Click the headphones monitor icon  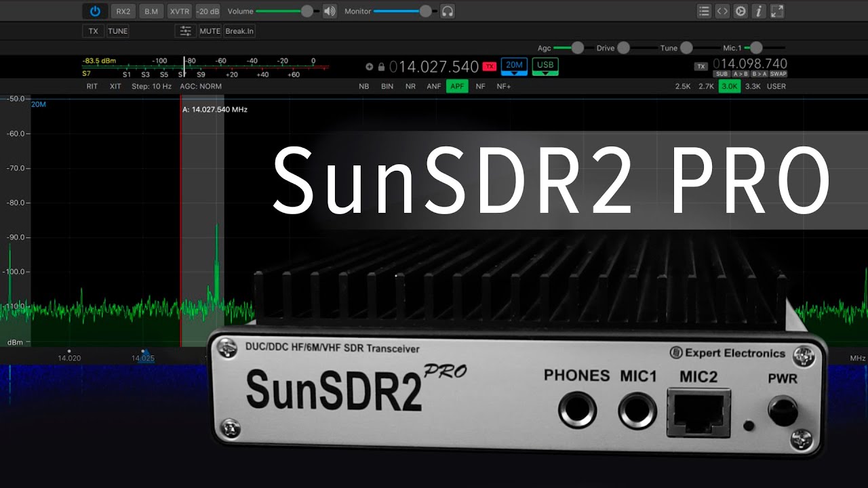447,12
